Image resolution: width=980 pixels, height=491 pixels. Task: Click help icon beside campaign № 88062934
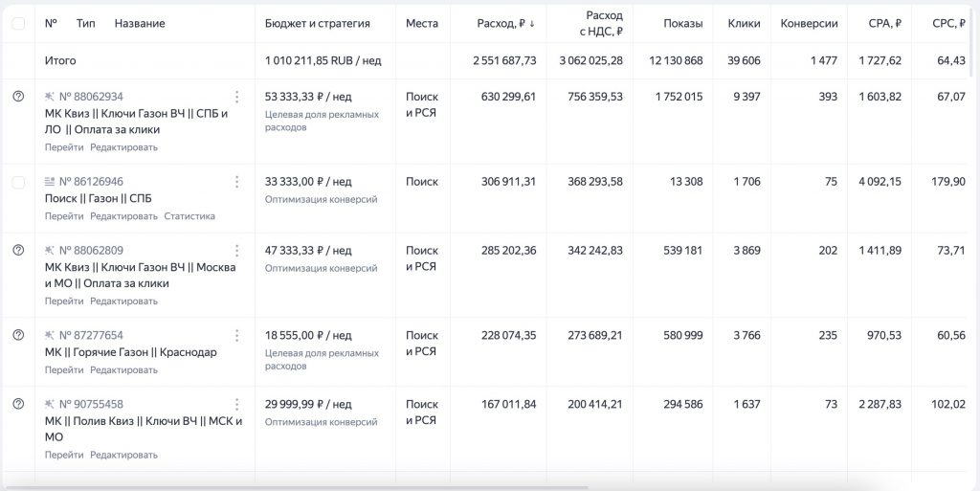point(18,97)
